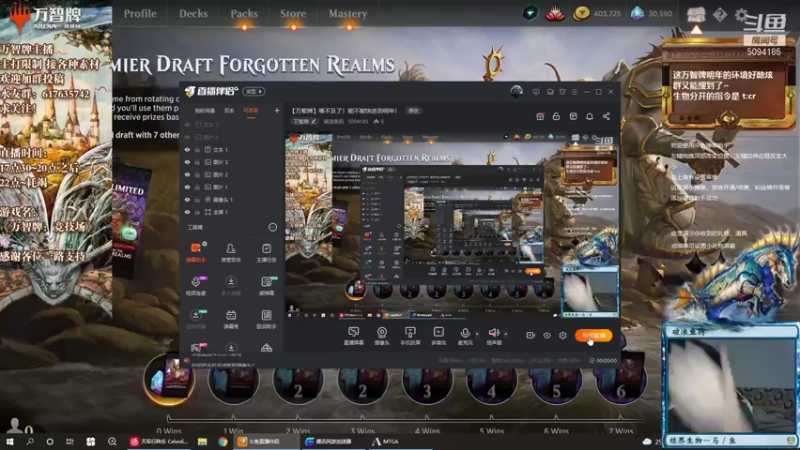Add 手机投屏 phone casting source

click(410, 336)
